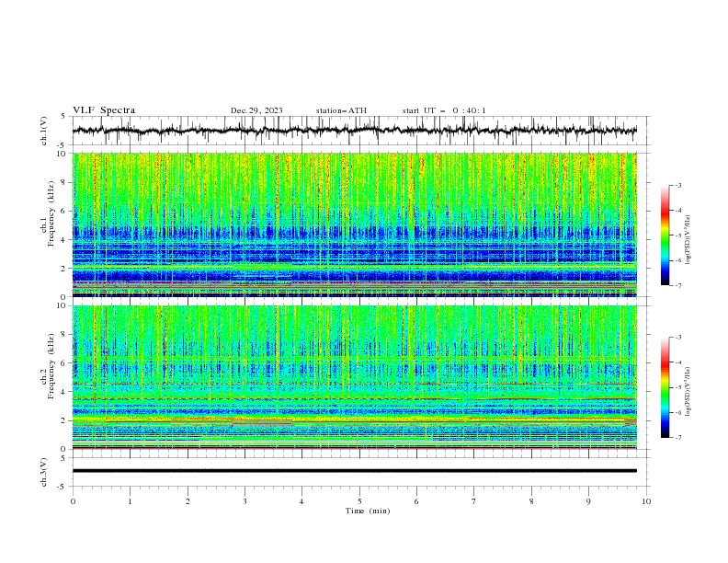Viewport: 728px width, 563px height.
Task: Click the "4" kHz tick of ch.1 spectrogram
Action: [65, 240]
